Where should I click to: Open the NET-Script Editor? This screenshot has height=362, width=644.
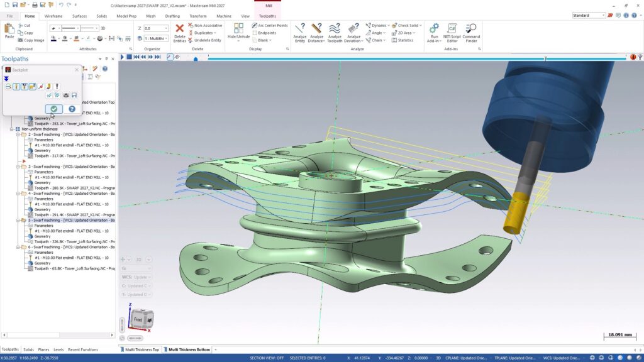click(x=452, y=33)
